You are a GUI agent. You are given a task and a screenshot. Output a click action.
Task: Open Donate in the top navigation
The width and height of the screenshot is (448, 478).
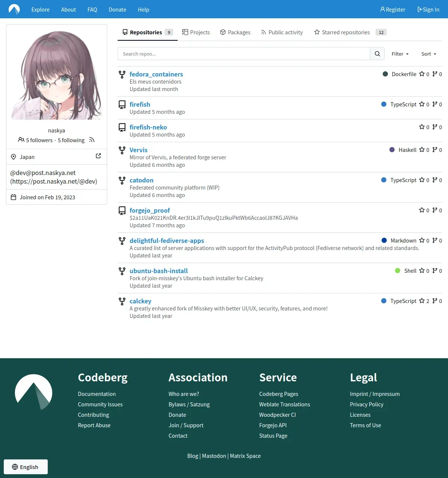click(x=117, y=9)
